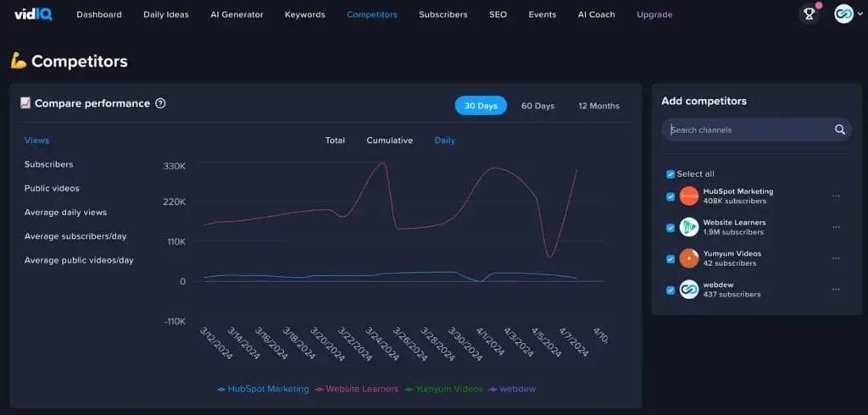
Task: Click the Upgrade link
Action: click(654, 14)
